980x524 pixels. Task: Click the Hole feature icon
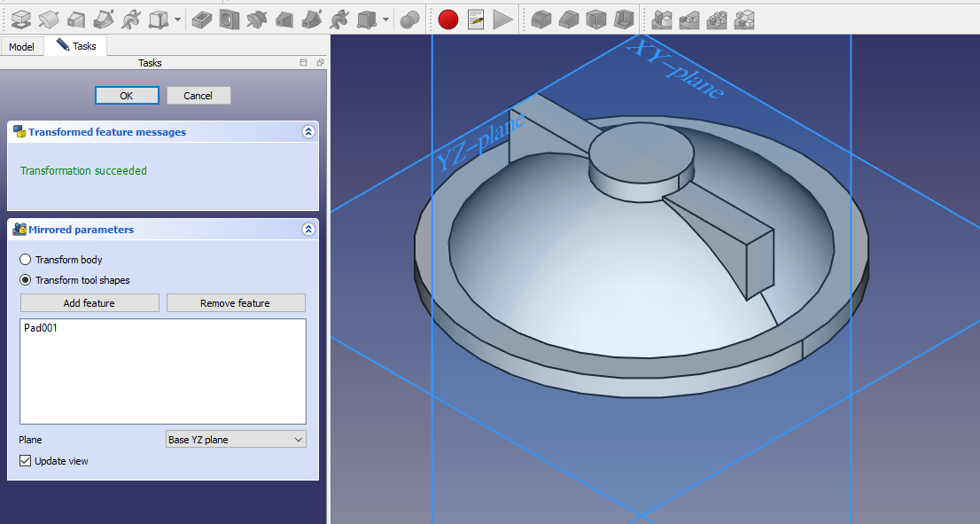tap(229, 19)
